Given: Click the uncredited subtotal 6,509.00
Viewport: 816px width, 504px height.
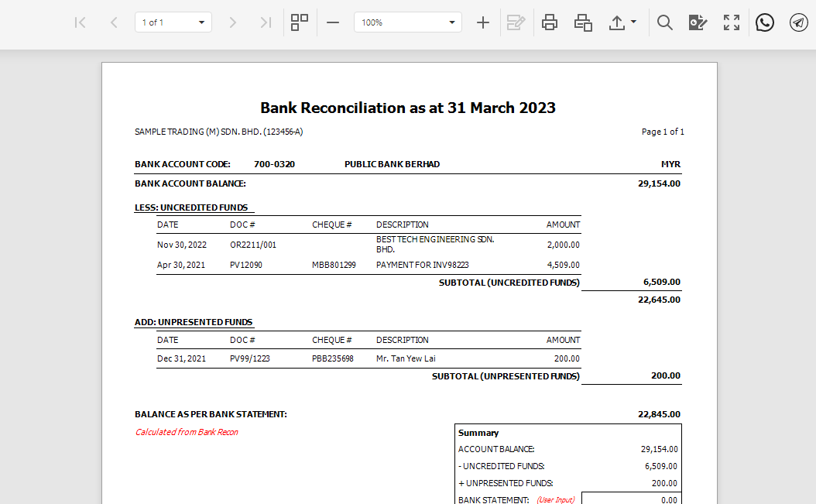Looking at the screenshot, I should click(661, 282).
